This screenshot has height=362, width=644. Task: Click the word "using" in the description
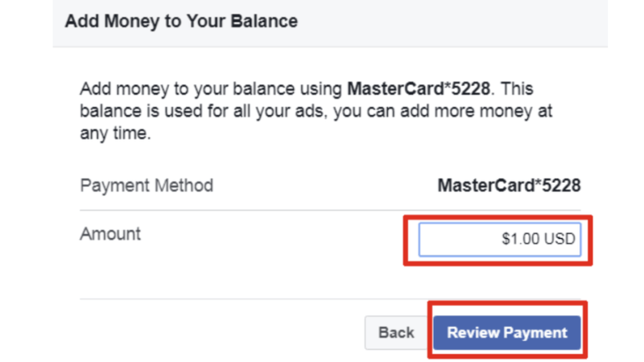coord(320,88)
